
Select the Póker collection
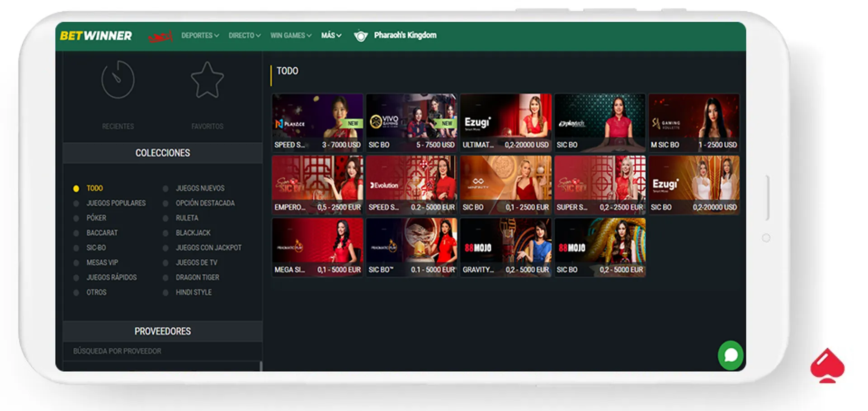(96, 218)
